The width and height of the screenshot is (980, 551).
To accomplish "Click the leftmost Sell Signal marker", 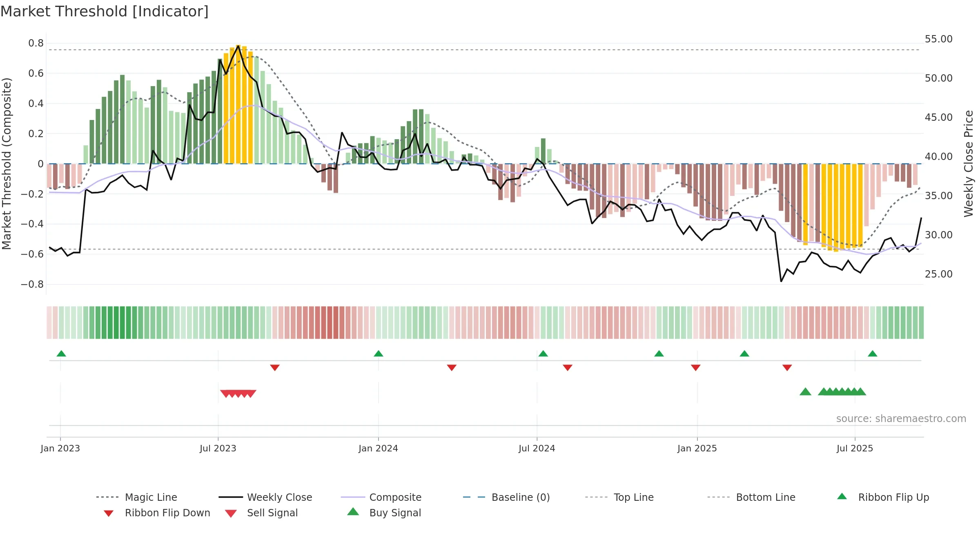I will pyautogui.click(x=226, y=394).
